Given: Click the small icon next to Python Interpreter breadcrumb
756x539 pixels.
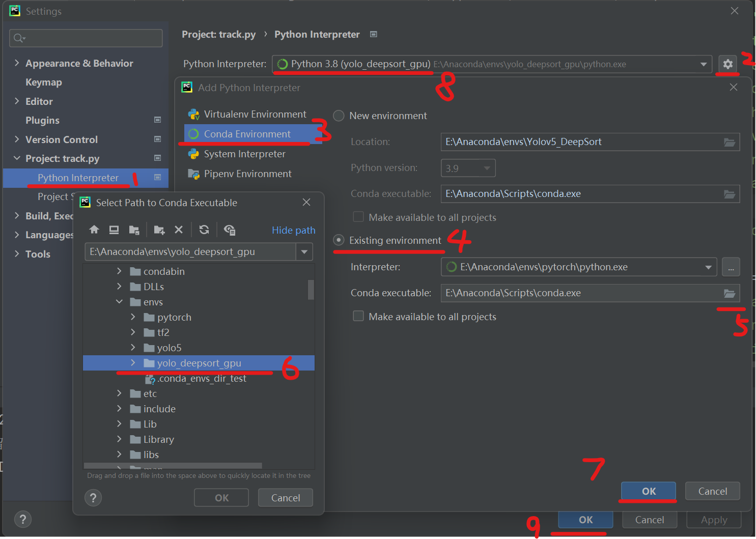Looking at the screenshot, I should click(374, 34).
